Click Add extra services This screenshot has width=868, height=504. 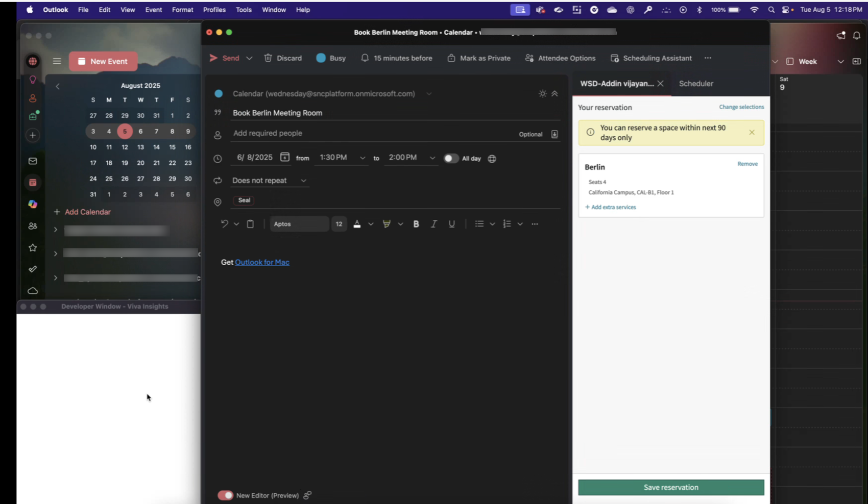(x=611, y=207)
